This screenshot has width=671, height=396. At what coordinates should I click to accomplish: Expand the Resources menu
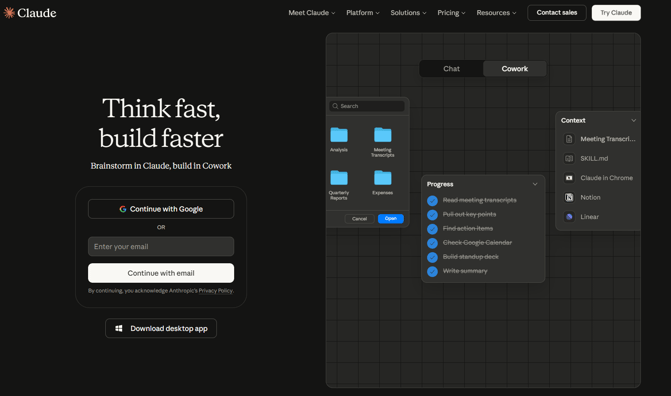pyautogui.click(x=496, y=13)
